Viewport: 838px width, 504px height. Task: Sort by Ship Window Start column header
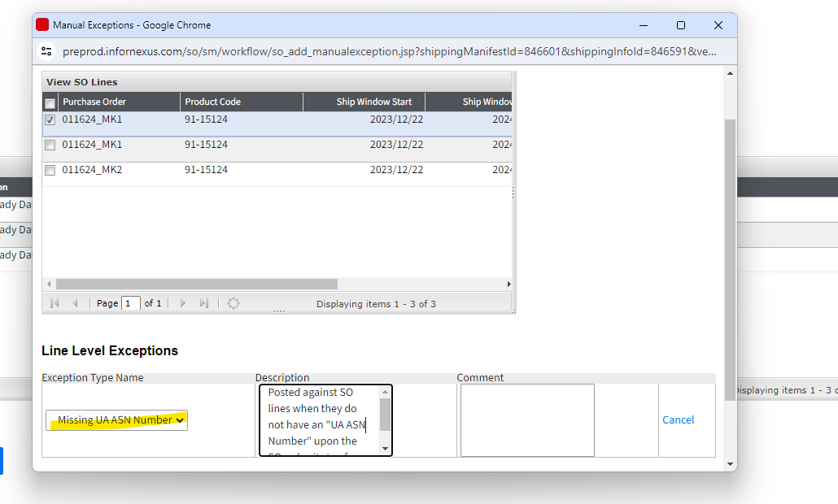click(x=364, y=102)
